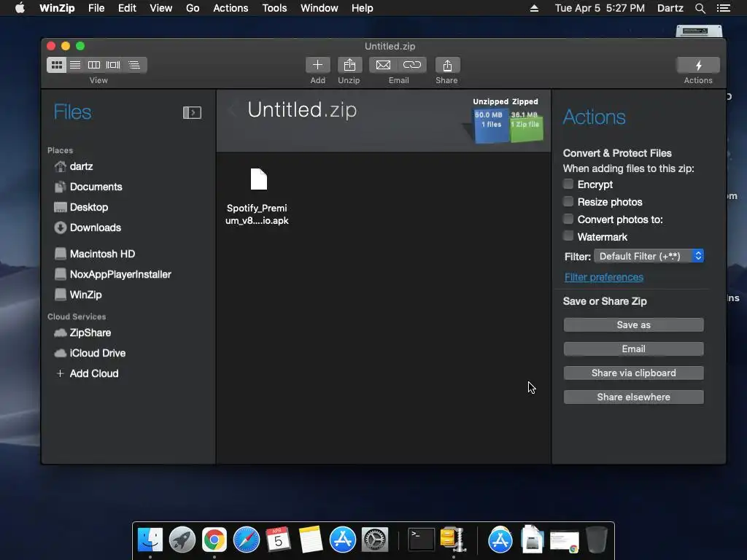Open Safari from the Dock

(247, 540)
